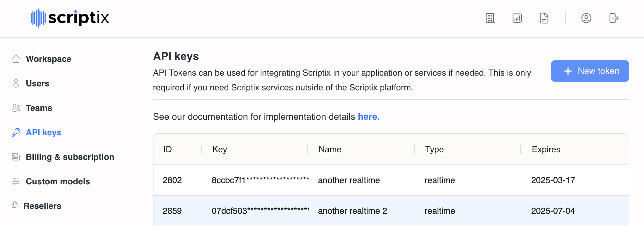This screenshot has height=226, width=644.
Task: Sort by Name column header
Action: pyautogui.click(x=330, y=149)
